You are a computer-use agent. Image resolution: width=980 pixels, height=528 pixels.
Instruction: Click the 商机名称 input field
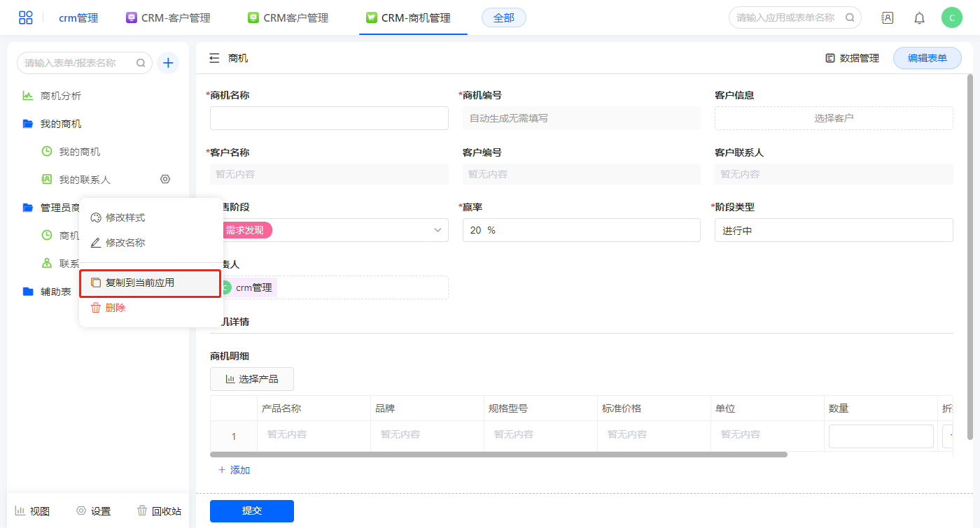coord(329,118)
